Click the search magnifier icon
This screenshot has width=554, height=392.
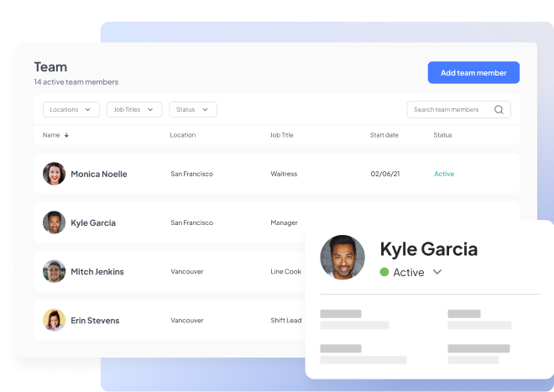499,110
